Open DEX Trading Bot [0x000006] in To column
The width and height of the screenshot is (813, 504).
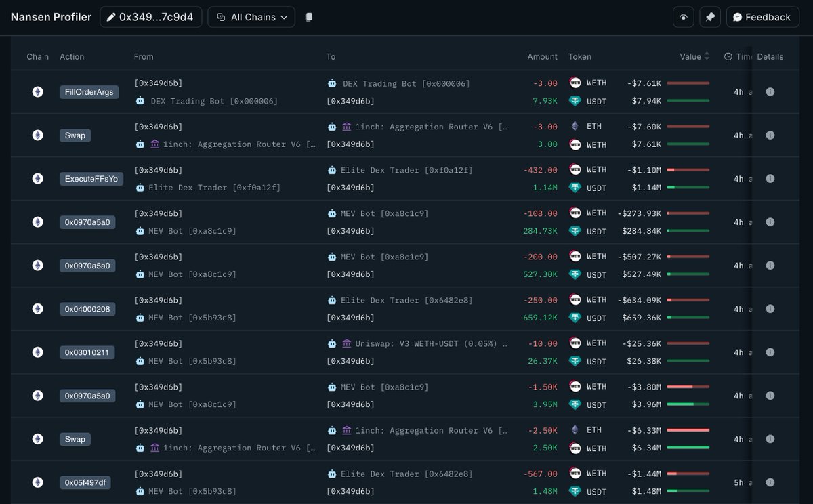pyautogui.click(x=406, y=83)
